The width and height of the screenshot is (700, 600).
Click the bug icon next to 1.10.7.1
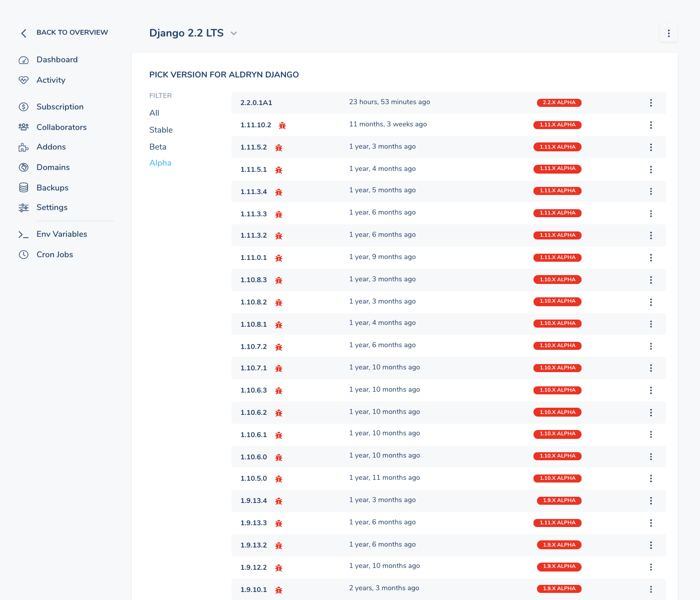(279, 369)
